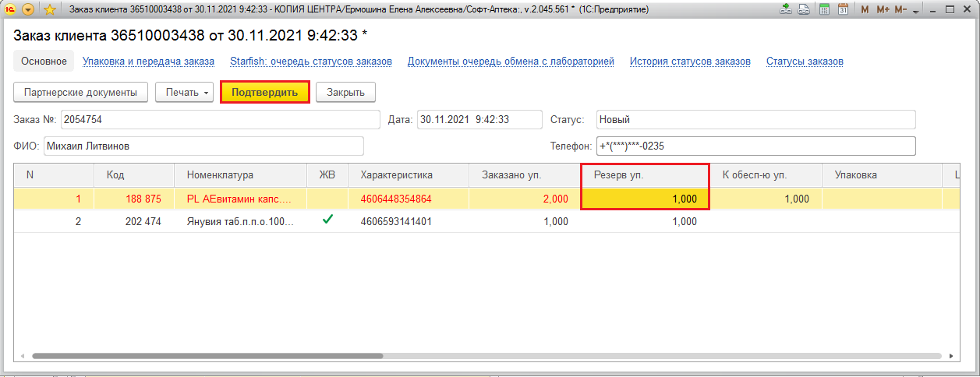Image resolution: width=980 pixels, height=377 pixels.
Task: Click the M+ memory add button
Action: (x=883, y=10)
